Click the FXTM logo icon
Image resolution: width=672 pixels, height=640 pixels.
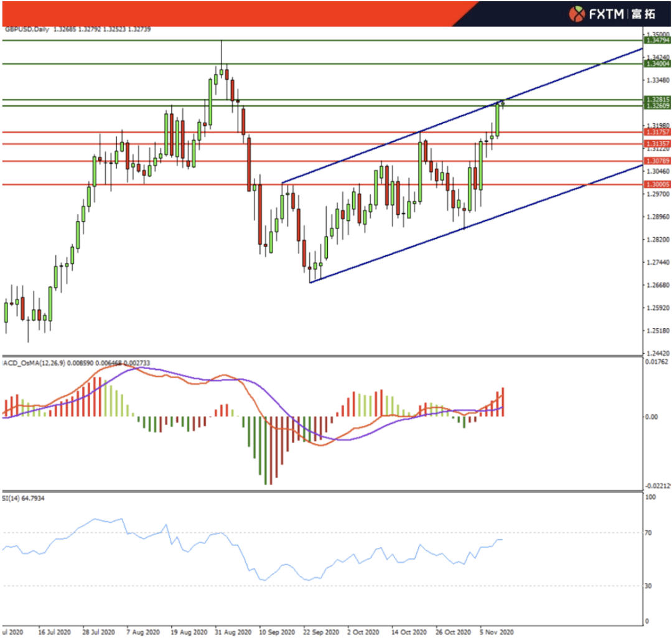(x=578, y=14)
